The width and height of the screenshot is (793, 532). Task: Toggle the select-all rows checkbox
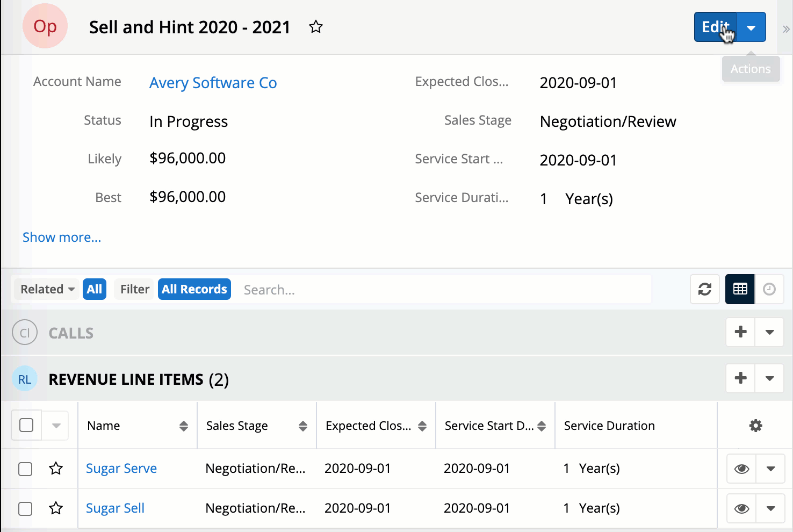click(26, 426)
